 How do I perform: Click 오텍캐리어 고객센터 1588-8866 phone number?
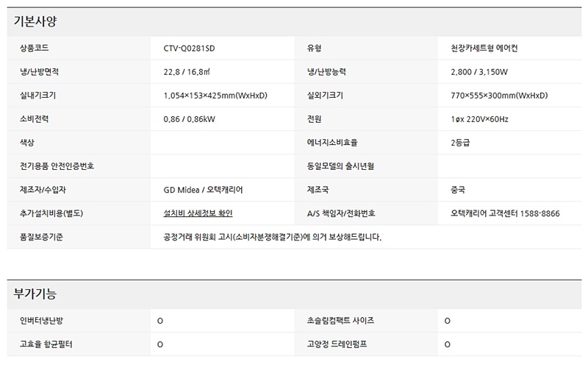[505, 213]
